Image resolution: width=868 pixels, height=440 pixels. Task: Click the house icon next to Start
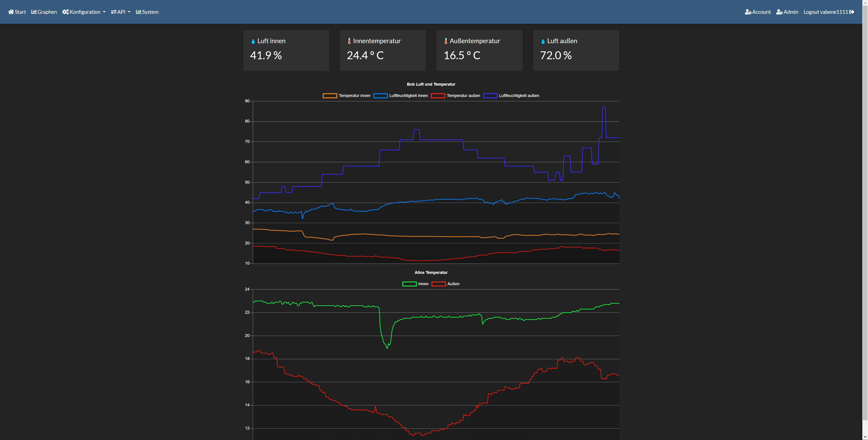click(11, 12)
